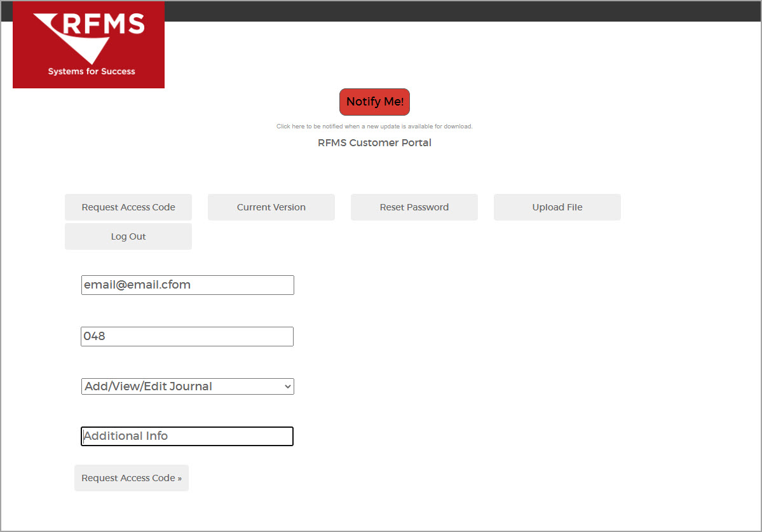This screenshot has height=532, width=762.
Task: Click the RFMS logo
Action: (x=88, y=38)
